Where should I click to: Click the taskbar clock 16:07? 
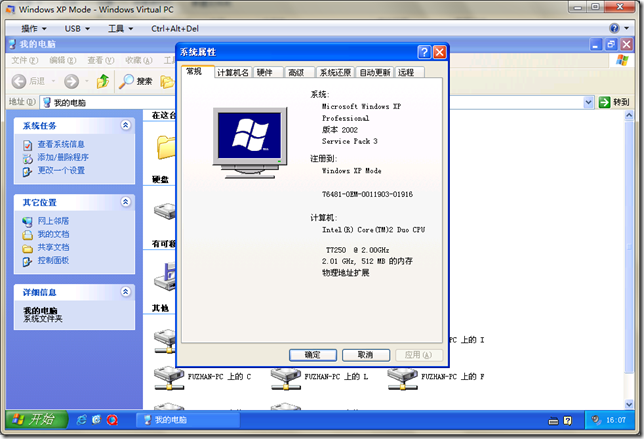coord(616,420)
